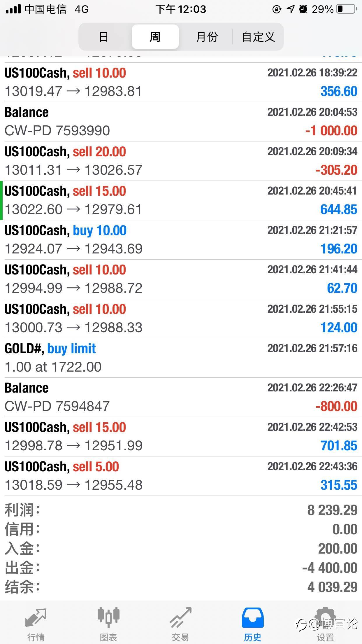
Task: Tap the battery icon in status bar
Action: click(347, 9)
